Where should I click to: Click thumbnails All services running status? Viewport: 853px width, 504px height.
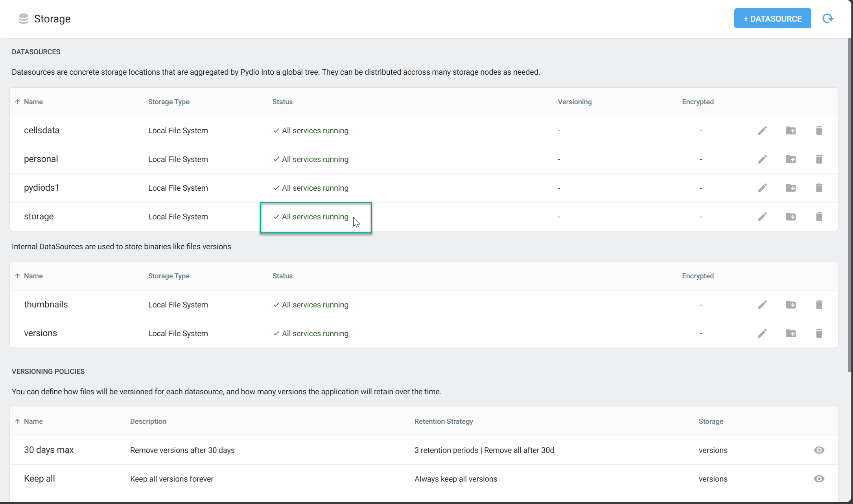point(311,305)
